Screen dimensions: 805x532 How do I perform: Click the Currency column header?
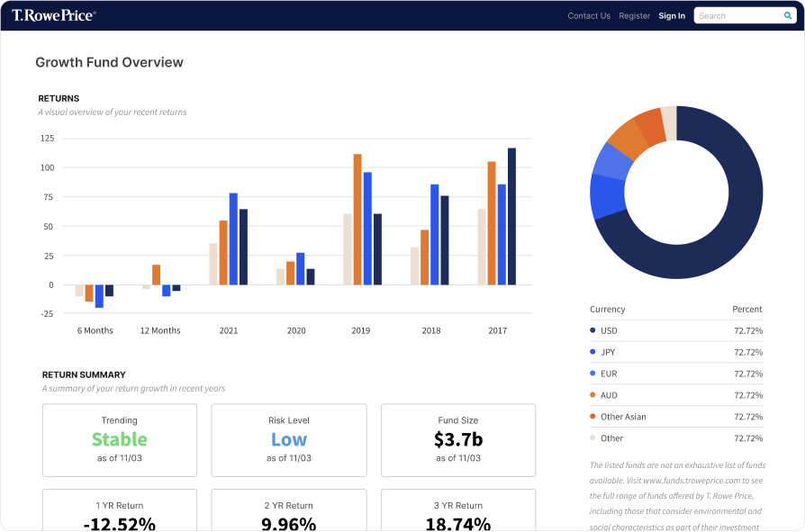[607, 310]
